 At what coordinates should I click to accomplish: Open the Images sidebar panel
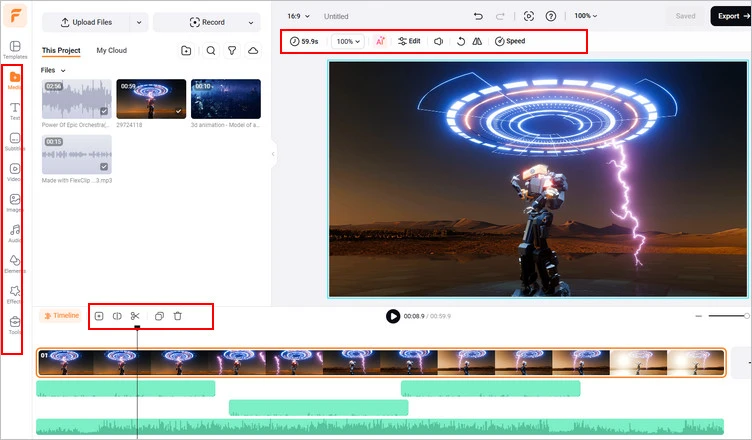(15, 202)
